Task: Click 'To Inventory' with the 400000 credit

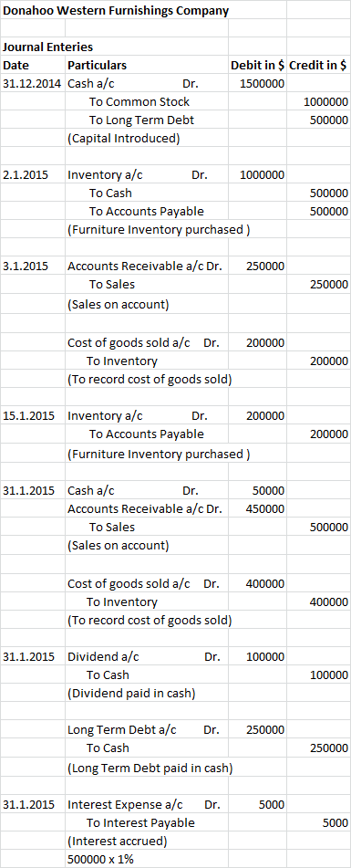Action: coord(122,602)
